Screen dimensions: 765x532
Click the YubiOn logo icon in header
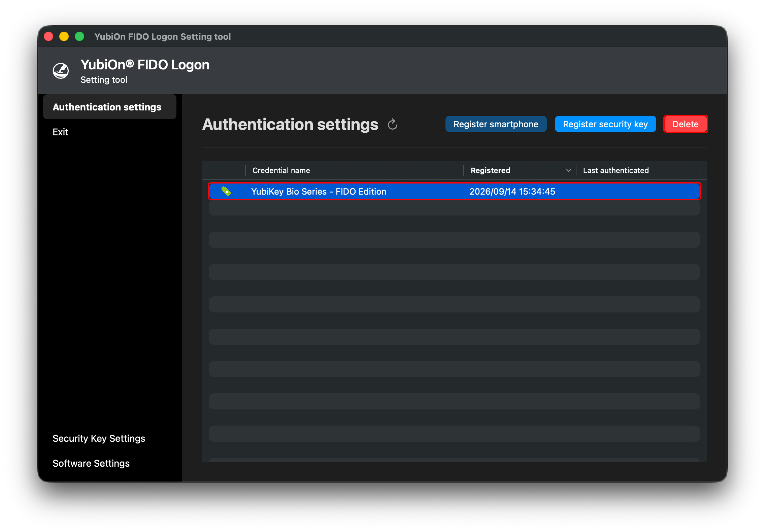61,71
